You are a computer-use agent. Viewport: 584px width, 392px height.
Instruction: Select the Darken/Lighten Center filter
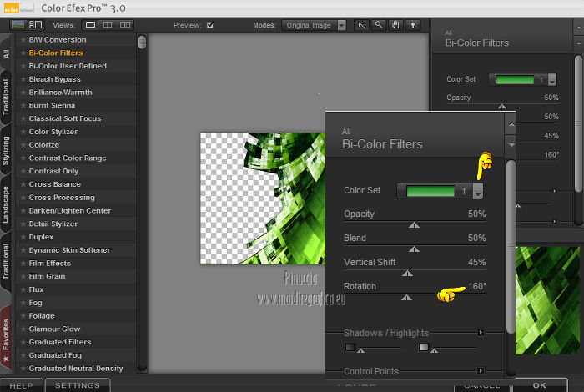[x=70, y=211]
